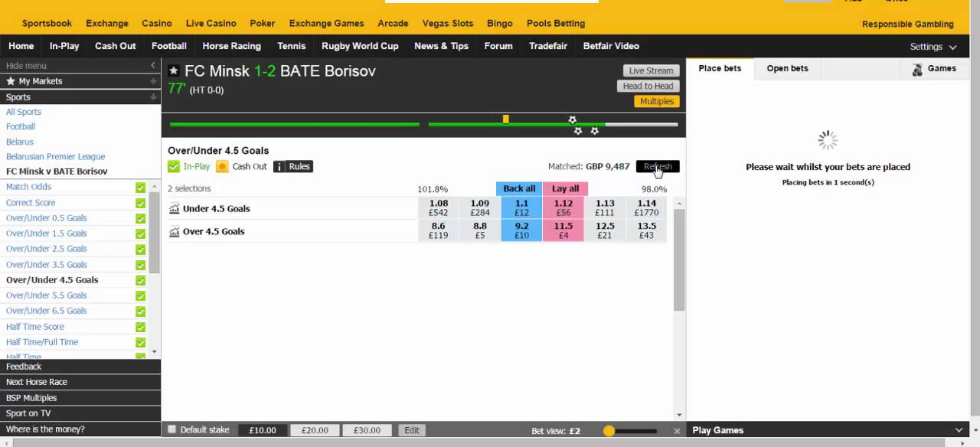
Task: Collapse the side menu with Hide menu arrow
Action: pos(152,66)
